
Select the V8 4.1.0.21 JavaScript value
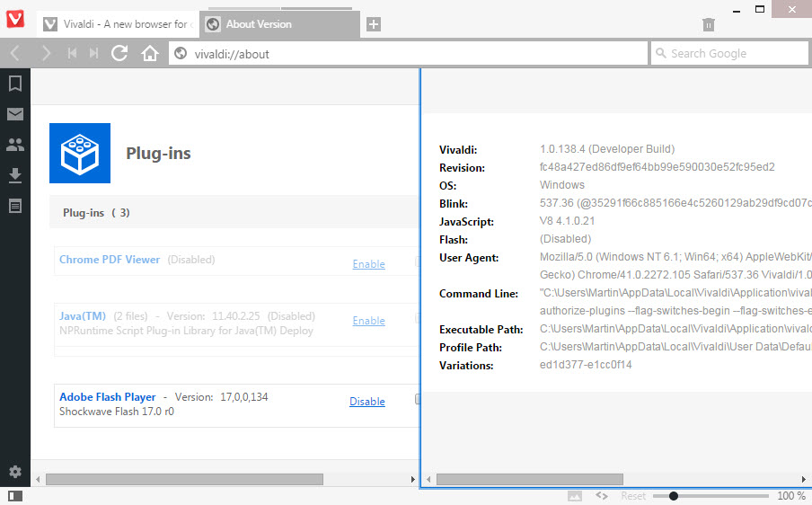coord(567,221)
